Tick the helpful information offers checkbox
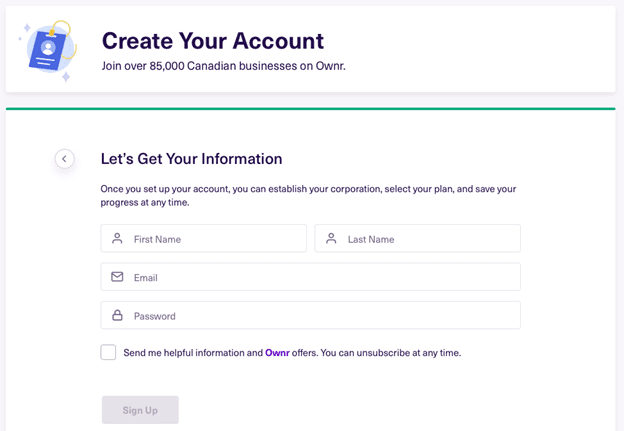The image size is (624, 431). pyautogui.click(x=108, y=352)
